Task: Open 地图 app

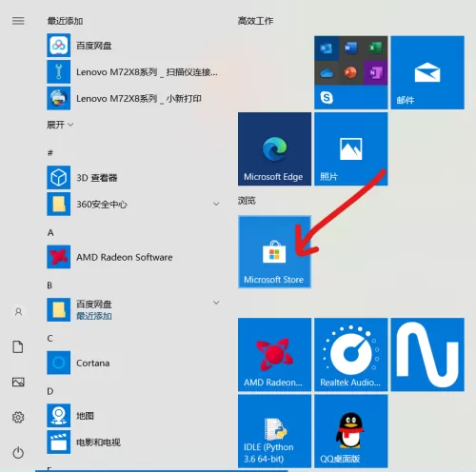Action: tap(133, 415)
